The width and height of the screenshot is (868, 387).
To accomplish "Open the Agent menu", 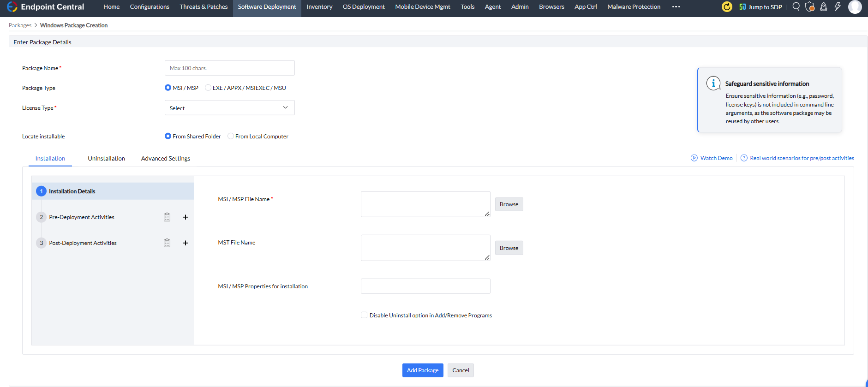I will tap(493, 7).
